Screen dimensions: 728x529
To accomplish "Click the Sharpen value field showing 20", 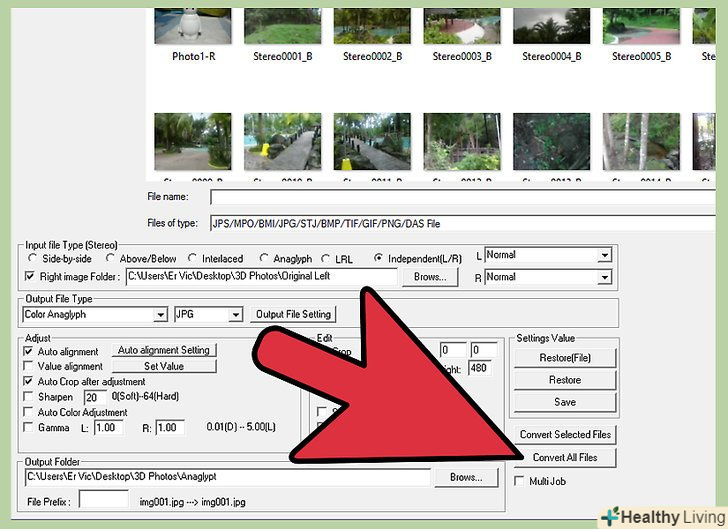I will click(95, 398).
